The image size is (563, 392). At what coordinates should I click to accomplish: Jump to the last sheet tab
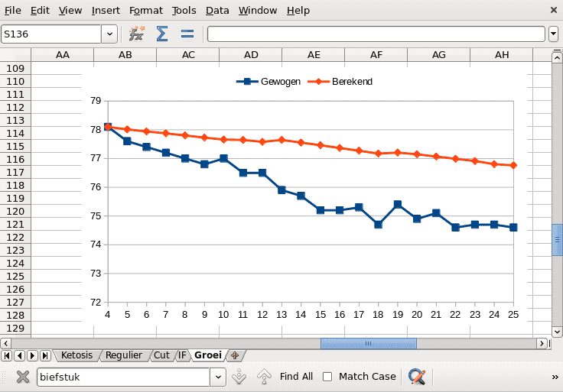[x=45, y=355]
